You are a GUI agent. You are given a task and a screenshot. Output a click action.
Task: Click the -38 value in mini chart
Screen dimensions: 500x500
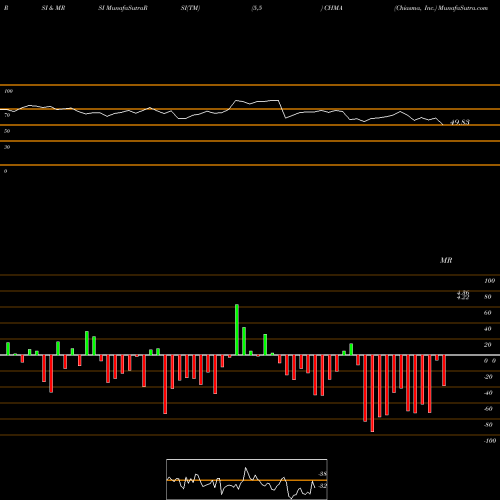pos(323,474)
